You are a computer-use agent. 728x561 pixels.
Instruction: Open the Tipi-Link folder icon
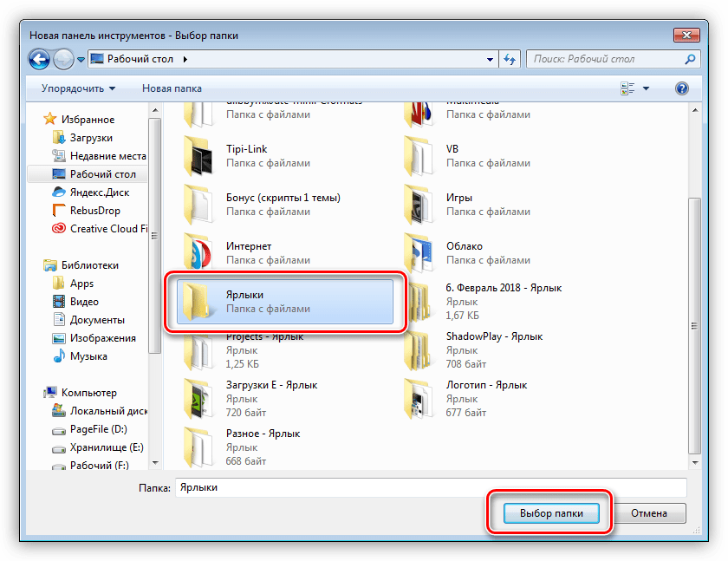198,155
